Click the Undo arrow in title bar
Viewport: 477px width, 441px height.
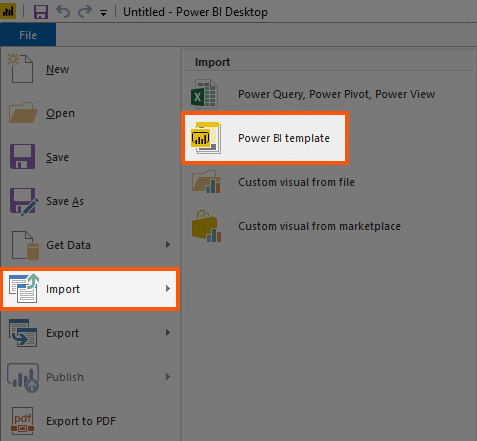tap(63, 11)
